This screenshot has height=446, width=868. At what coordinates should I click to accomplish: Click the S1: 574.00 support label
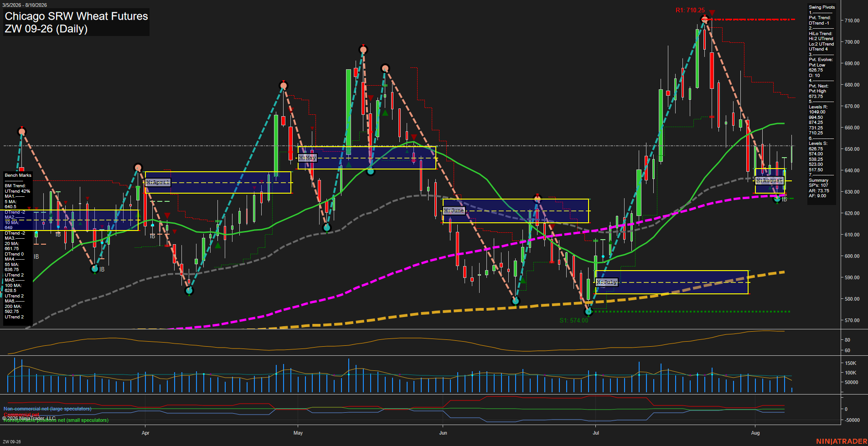tap(574, 320)
